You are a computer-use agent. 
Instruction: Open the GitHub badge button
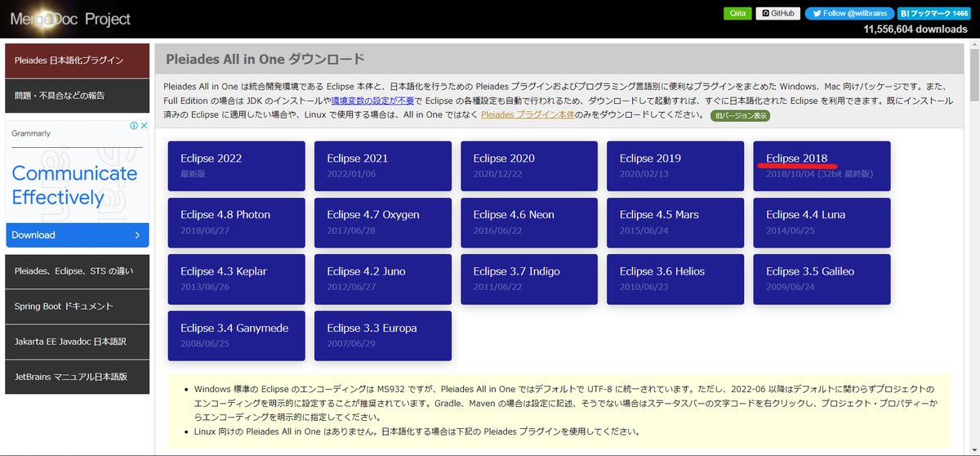tap(777, 13)
